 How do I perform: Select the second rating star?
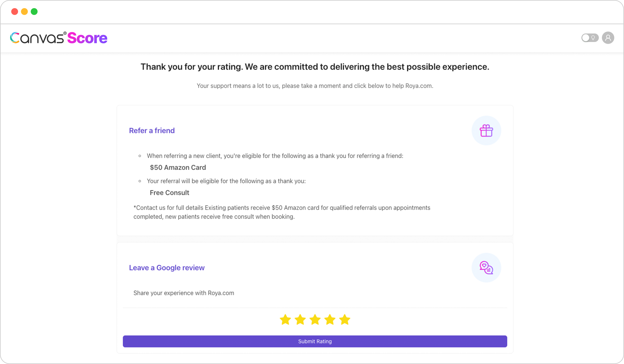coord(300,319)
